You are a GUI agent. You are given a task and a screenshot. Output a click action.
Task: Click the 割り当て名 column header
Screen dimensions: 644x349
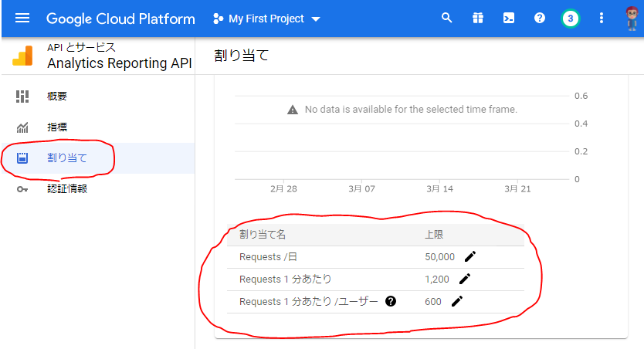pos(263,235)
